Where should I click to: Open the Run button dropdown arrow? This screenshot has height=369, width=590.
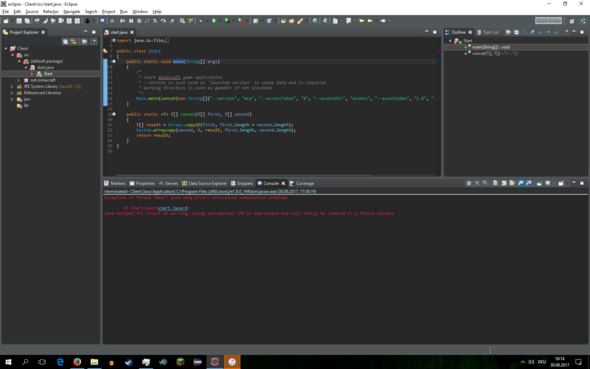220,21
